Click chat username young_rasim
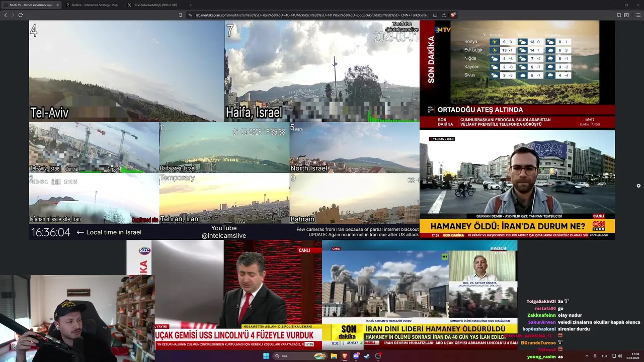Screen dimensions: 644x362 point(541,356)
